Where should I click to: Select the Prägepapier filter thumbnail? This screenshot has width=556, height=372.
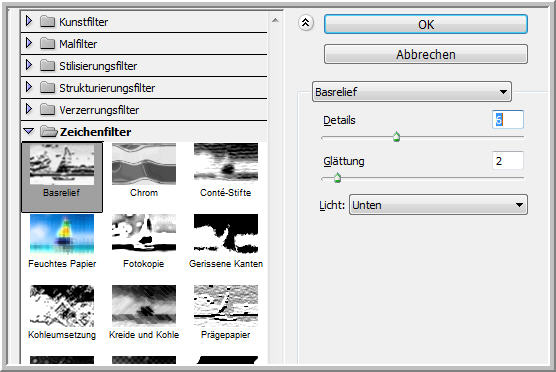226,305
